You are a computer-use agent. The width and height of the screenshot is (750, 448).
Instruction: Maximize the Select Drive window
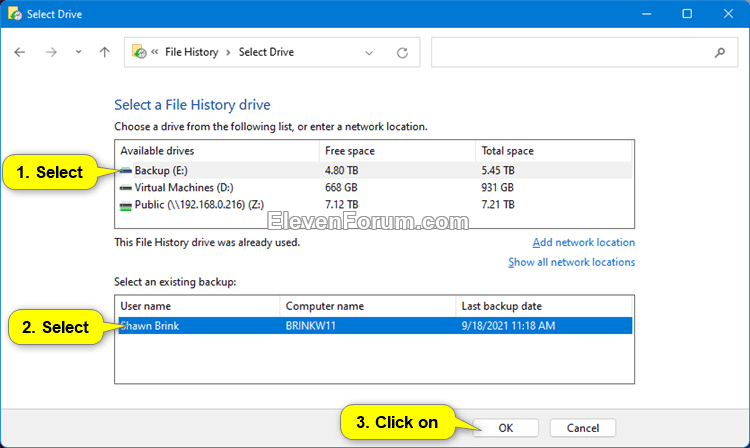click(x=687, y=14)
